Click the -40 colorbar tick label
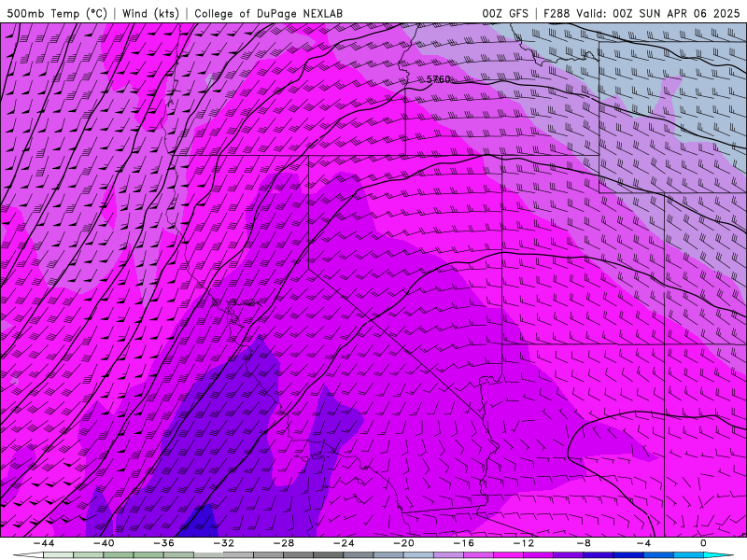Screen dimensions: 747x560 tap(104, 543)
